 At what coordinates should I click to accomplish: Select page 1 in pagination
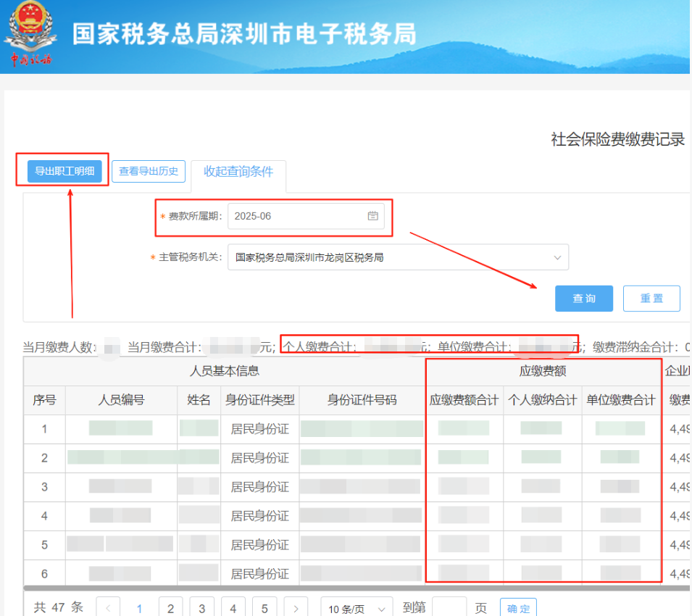click(x=139, y=609)
